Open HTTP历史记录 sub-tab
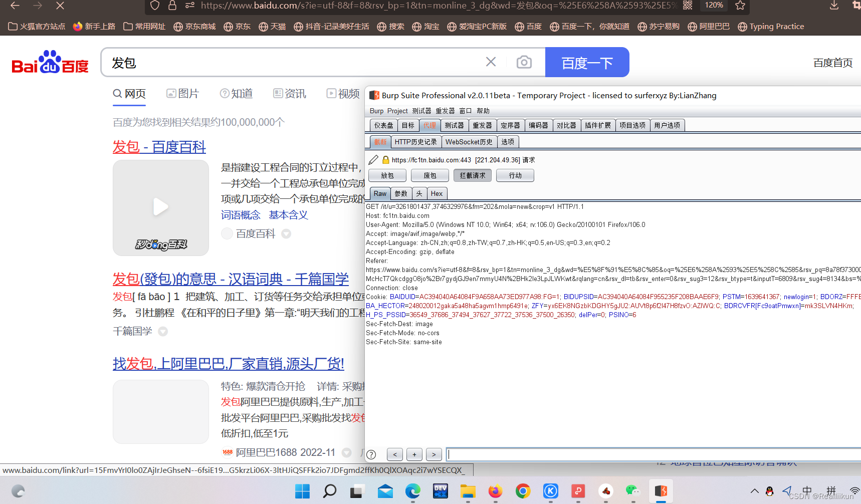The image size is (861, 504). (x=415, y=142)
